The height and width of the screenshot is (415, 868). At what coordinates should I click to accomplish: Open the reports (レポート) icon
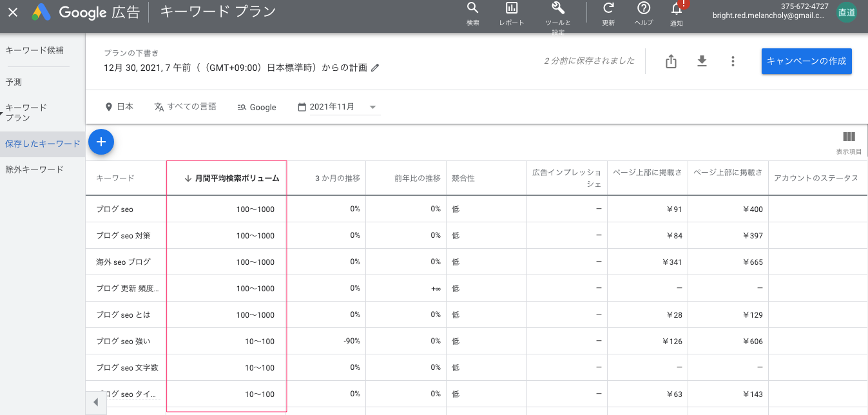pyautogui.click(x=512, y=8)
